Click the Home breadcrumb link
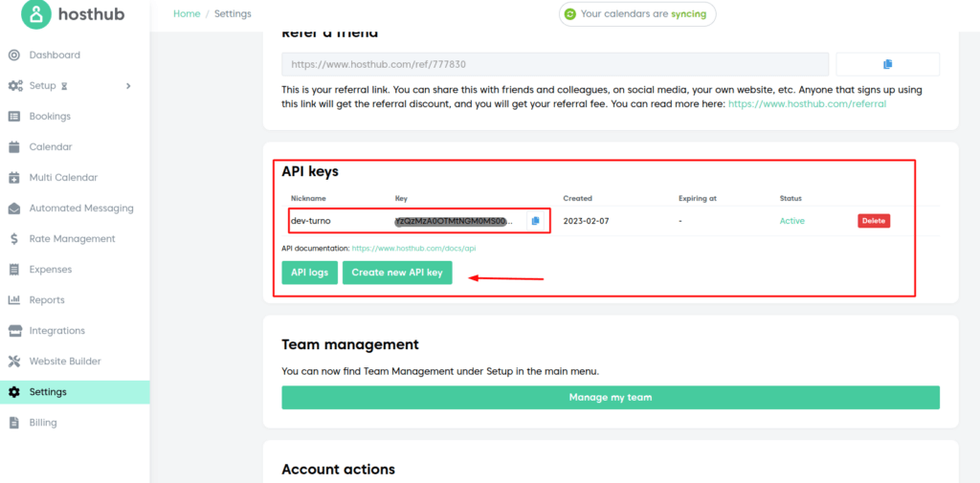 (187, 13)
